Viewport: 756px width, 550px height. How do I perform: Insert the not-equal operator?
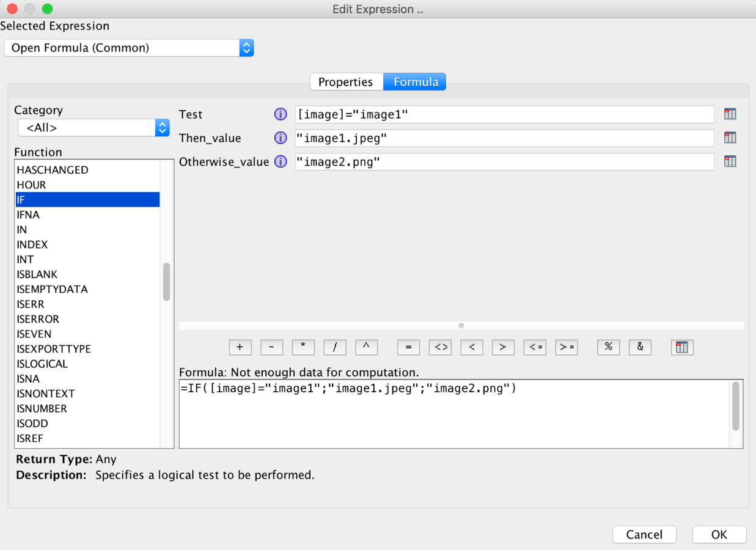coord(440,347)
